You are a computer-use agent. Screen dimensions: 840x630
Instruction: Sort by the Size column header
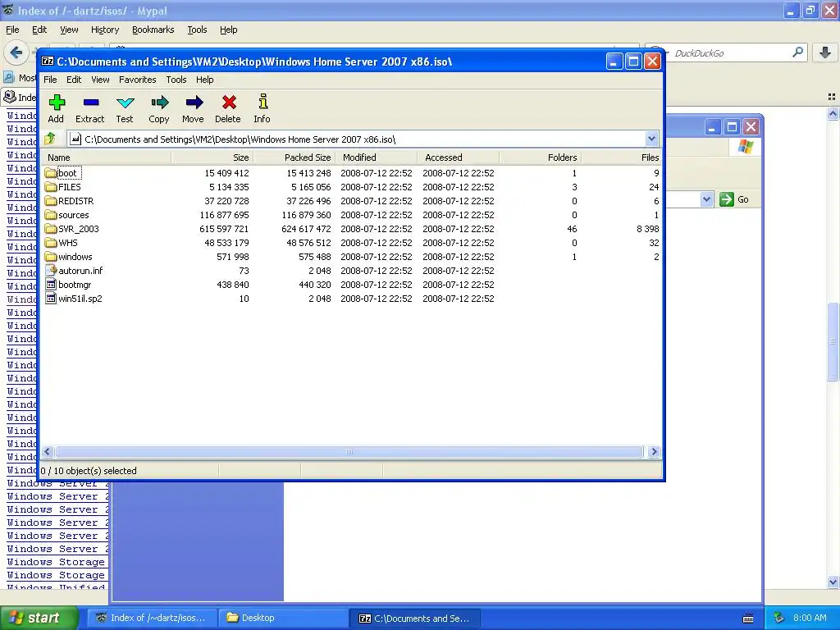pos(212,157)
